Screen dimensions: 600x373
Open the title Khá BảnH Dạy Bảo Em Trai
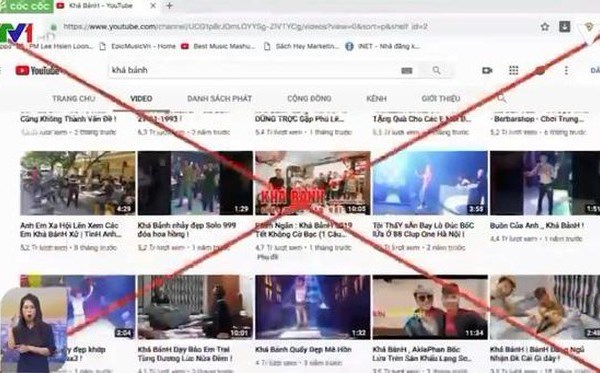[x=185, y=354]
